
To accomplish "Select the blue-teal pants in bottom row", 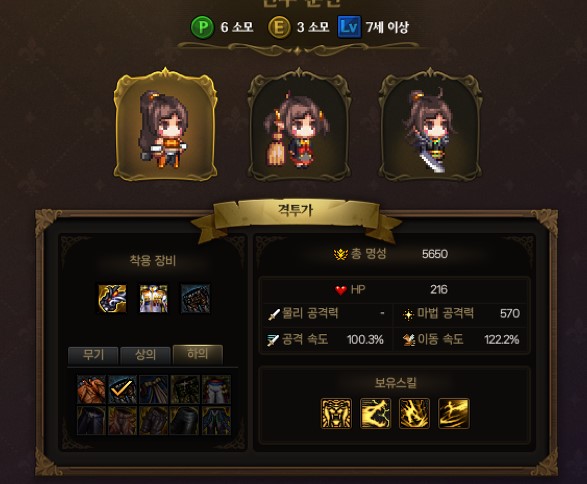I will 216,421.
